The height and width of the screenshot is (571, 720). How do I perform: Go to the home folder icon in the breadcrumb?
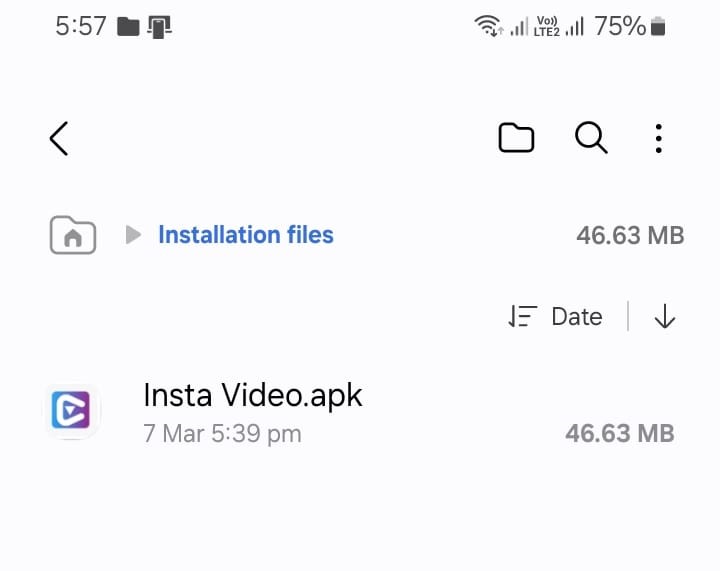point(73,235)
